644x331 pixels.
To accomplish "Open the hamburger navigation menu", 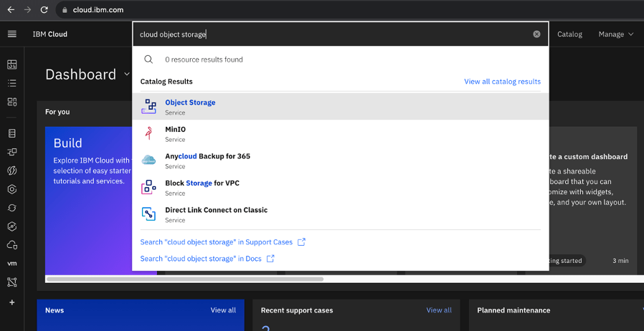I will [x=11, y=34].
